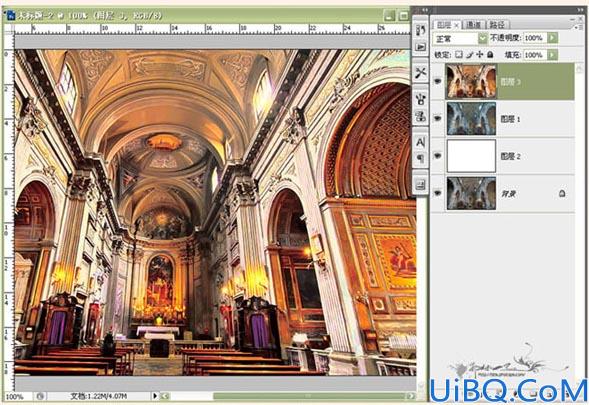Open the Layer Comps icon in dock
This screenshot has height=405, width=589.
[420, 184]
